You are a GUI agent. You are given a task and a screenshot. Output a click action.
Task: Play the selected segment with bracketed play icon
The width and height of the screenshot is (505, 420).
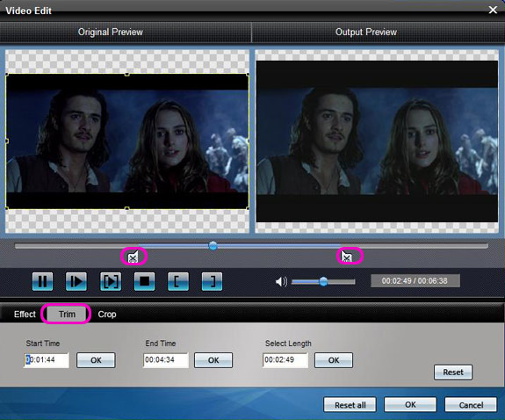[x=111, y=281]
